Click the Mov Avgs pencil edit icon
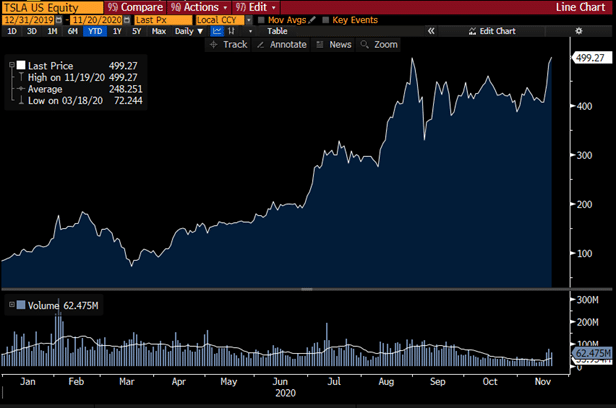 coord(312,20)
